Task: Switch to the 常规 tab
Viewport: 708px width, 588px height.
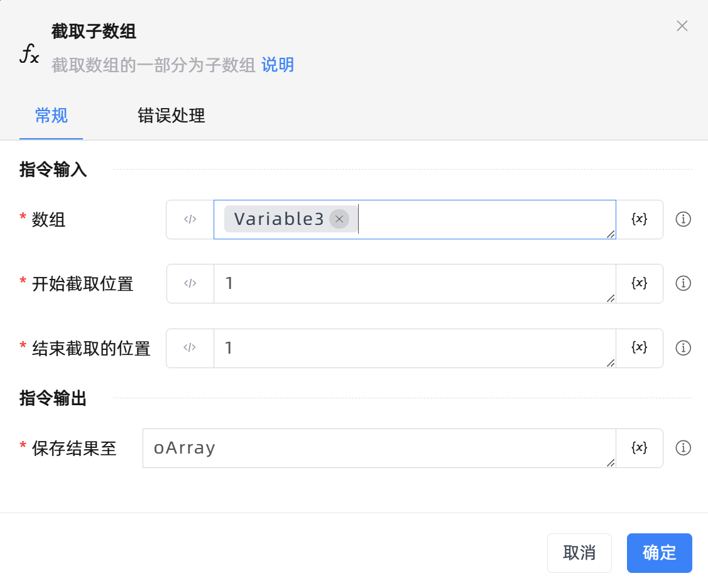Action: [52, 116]
